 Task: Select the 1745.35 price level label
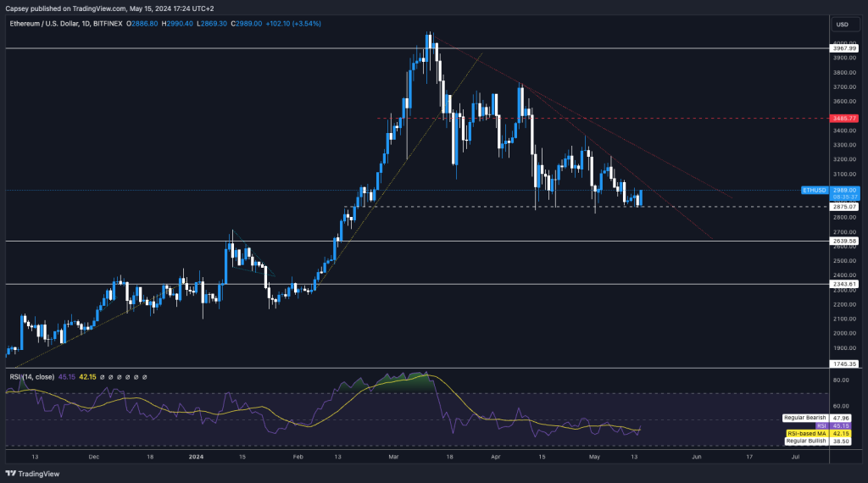click(845, 364)
